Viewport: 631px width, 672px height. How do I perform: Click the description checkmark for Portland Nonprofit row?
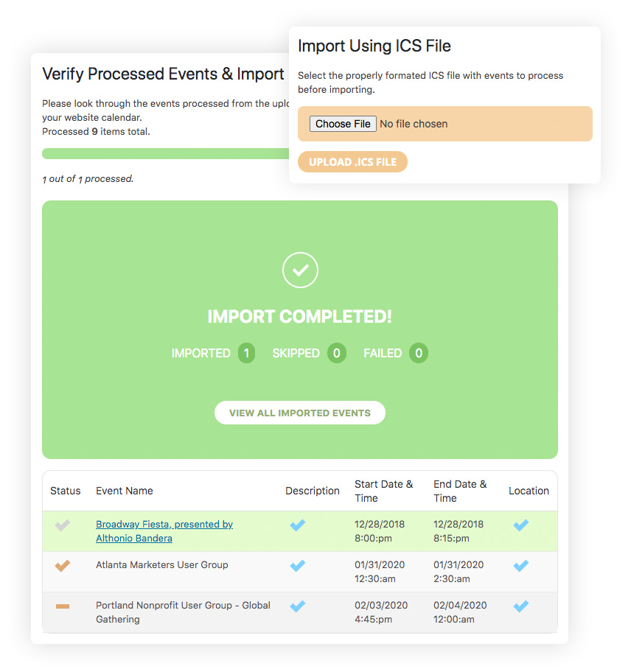(x=298, y=606)
